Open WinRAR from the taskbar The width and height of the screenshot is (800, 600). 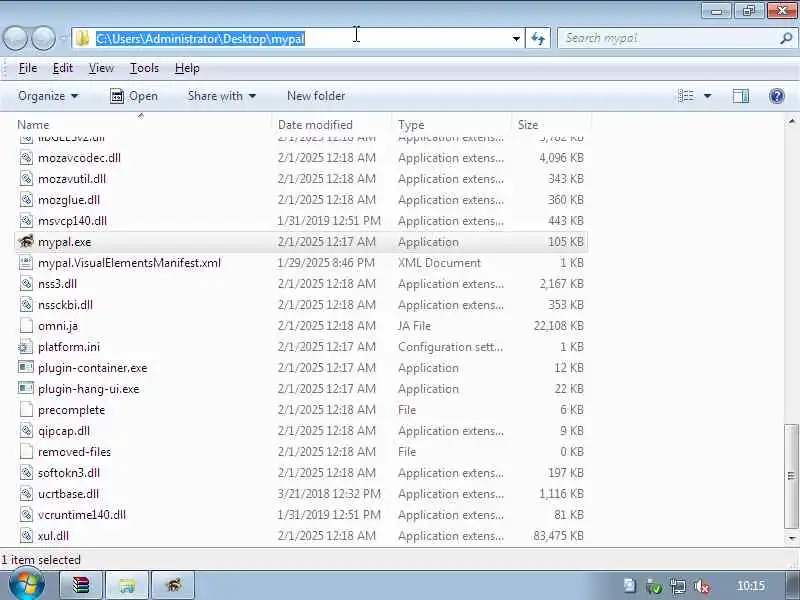[81, 585]
